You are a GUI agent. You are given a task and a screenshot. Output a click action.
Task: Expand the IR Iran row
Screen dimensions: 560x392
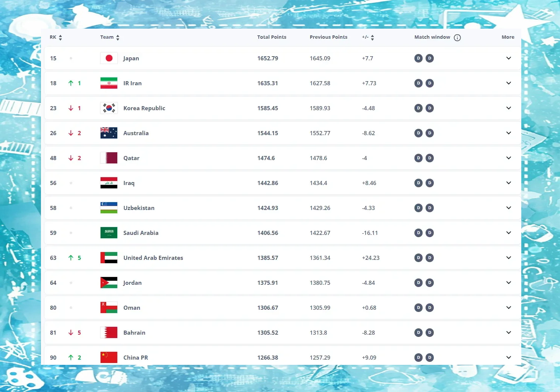509,83
